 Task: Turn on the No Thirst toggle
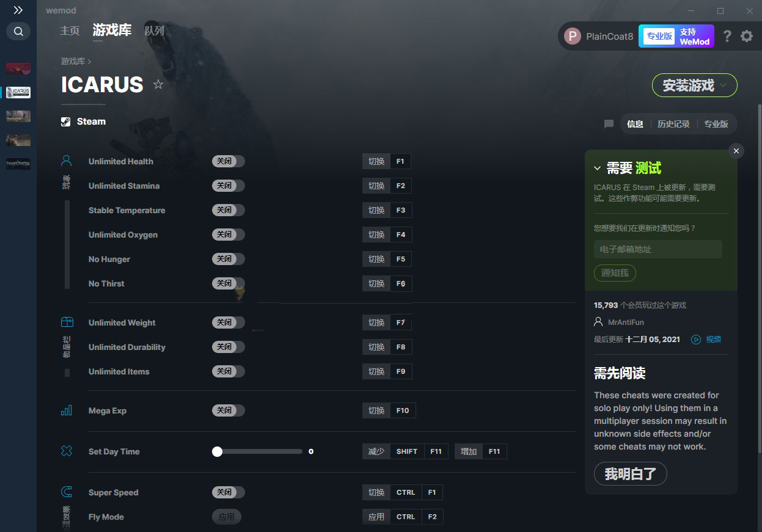229,283
